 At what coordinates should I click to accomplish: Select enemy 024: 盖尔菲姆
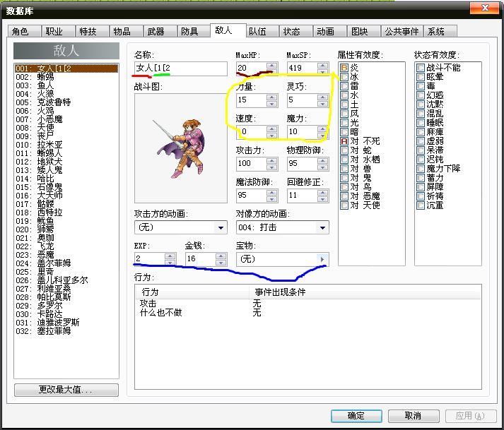click(66, 263)
